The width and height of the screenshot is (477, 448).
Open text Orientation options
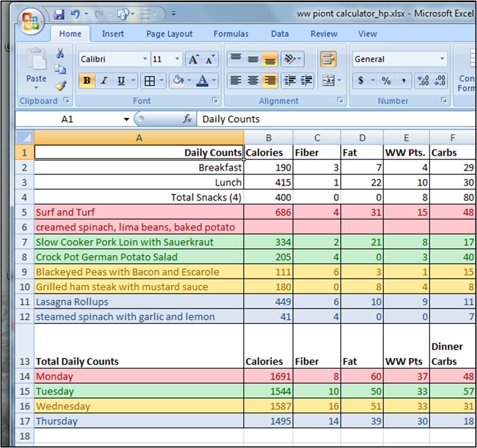(x=292, y=59)
